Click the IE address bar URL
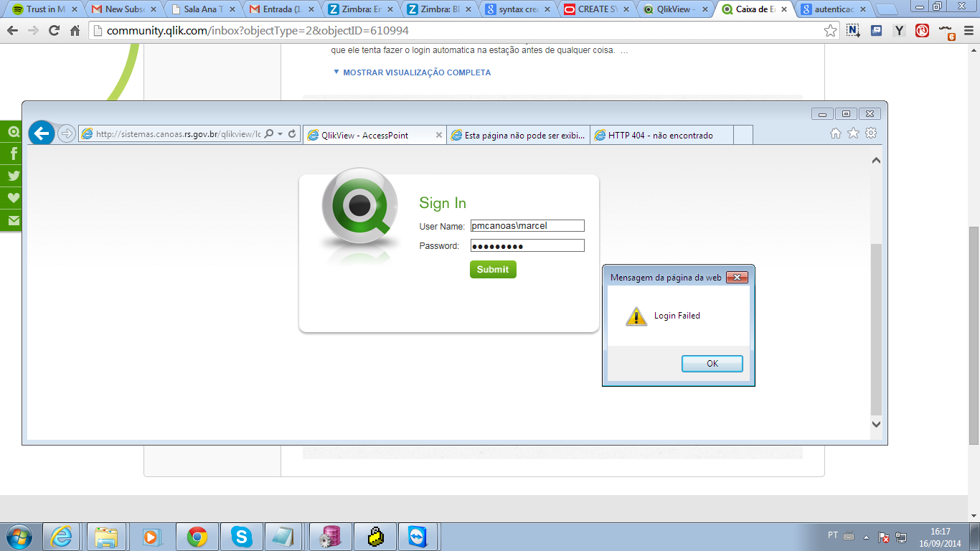 (178, 134)
